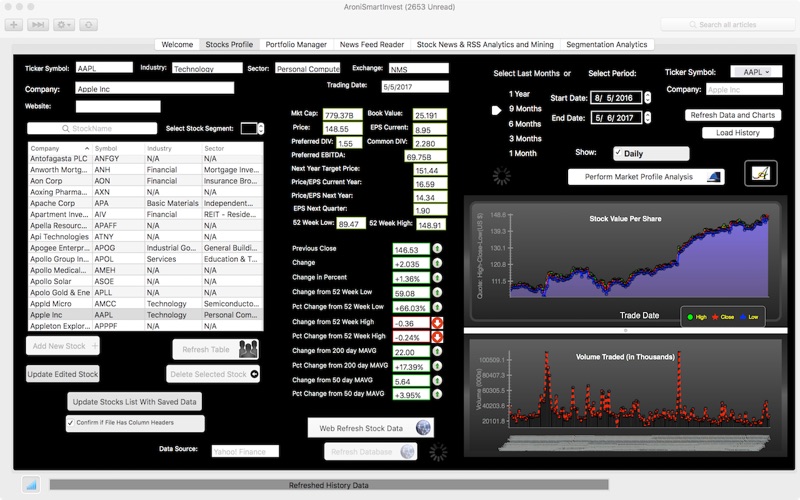The width and height of the screenshot is (800, 500).
Task: Click the Change from 52 Week Low arrow
Action: pyautogui.click(x=437, y=293)
